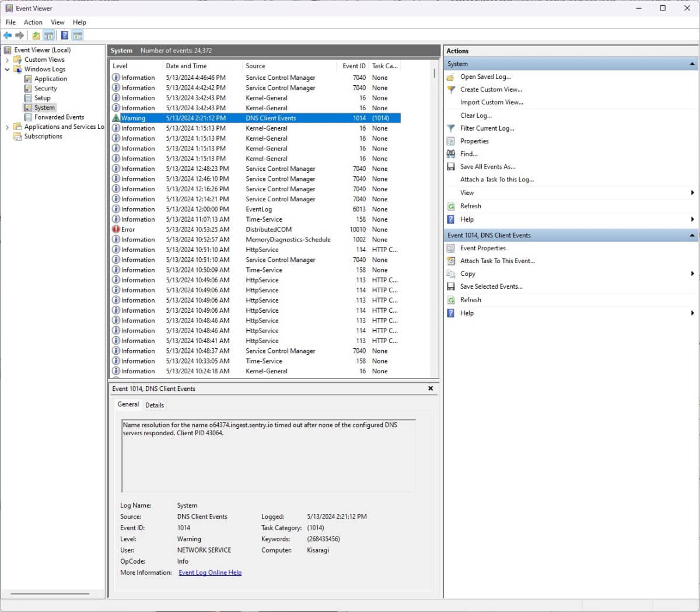This screenshot has width=700, height=612.
Task: Click the event list vertical scrollbar thumb
Action: pyautogui.click(x=434, y=74)
